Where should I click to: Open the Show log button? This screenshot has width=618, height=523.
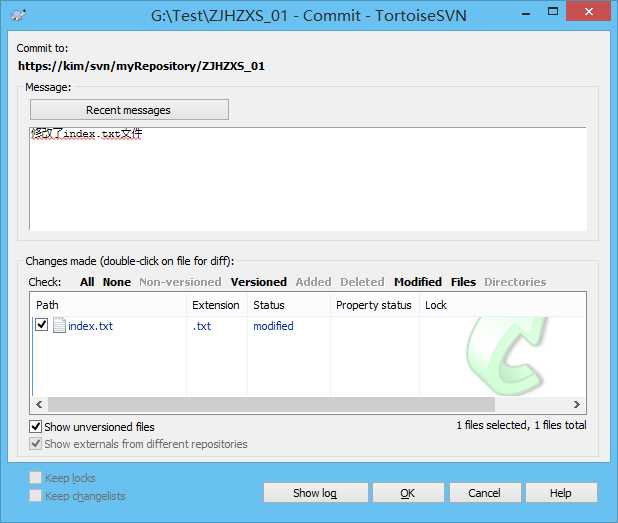(x=315, y=493)
